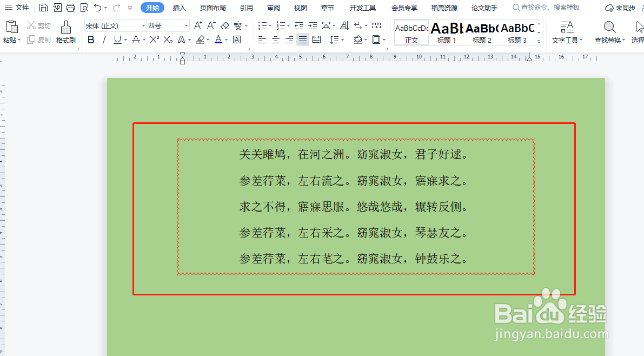
Task: Increase the font size with the A+ icon
Action: 197,25
